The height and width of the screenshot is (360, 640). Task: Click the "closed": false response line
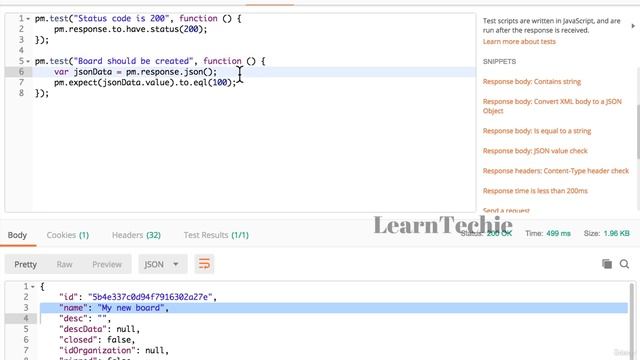[x=97, y=340]
